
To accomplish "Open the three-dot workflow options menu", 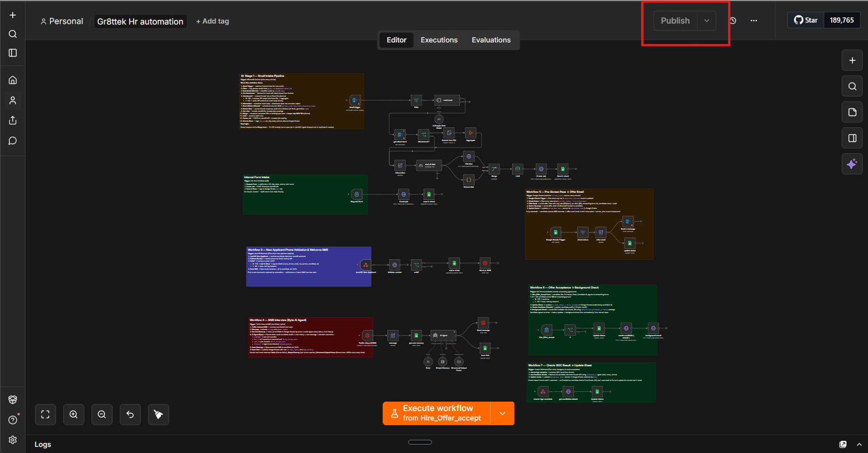I will click(x=754, y=21).
